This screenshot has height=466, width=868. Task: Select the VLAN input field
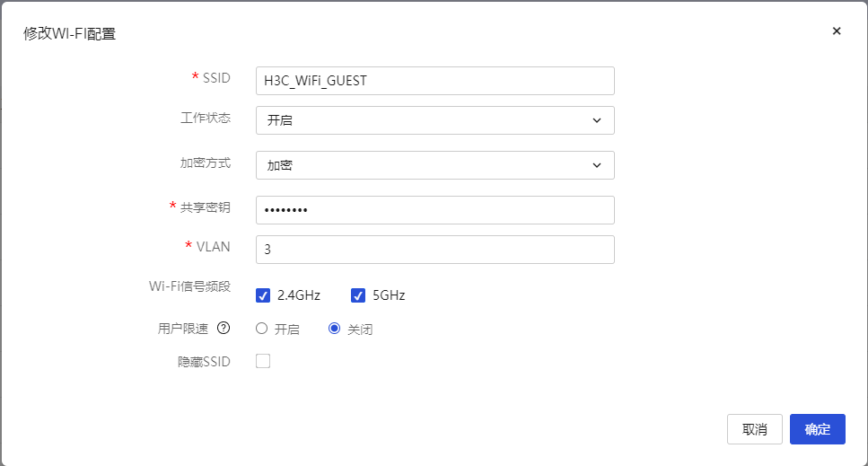point(434,250)
